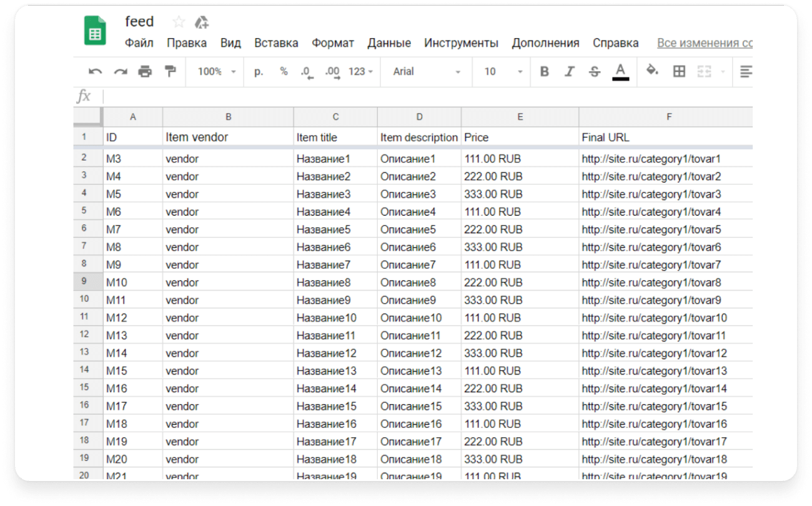Toggle Italic formatting

[570, 72]
